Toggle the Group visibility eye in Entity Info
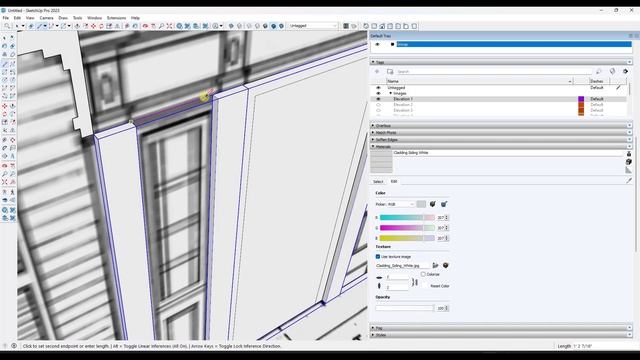The height and width of the screenshot is (360, 640). pyautogui.click(x=378, y=44)
